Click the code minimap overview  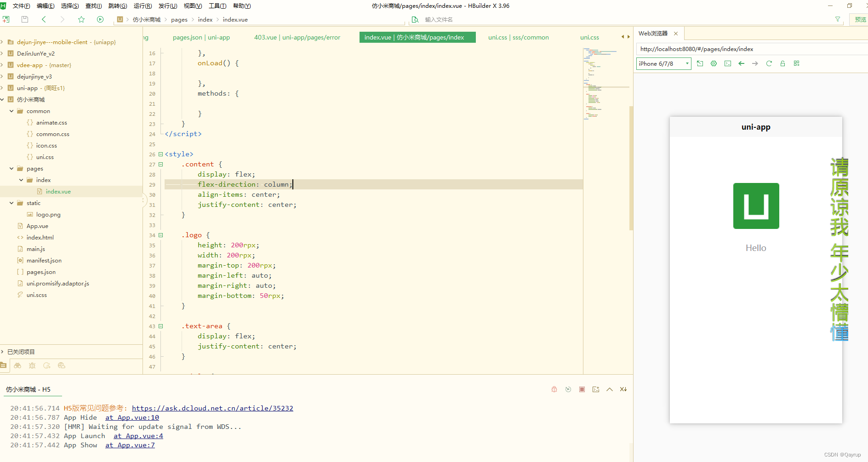tap(606, 85)
